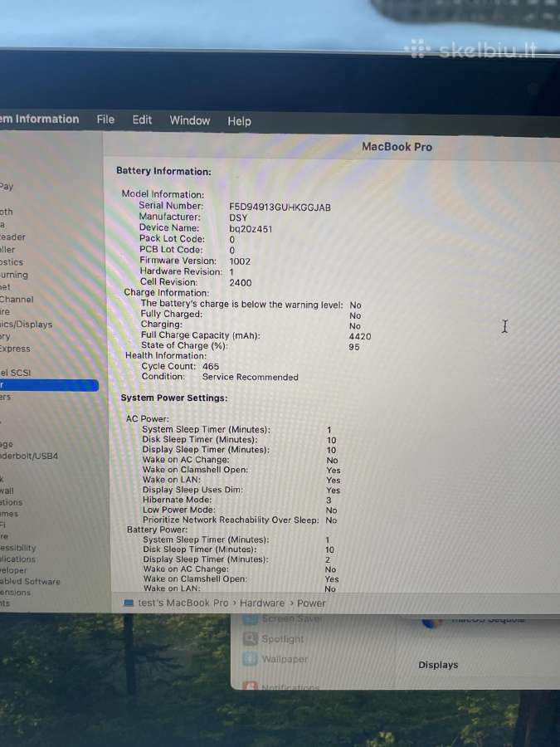Click the Hibernate Mode row label
This screenshot has width=560, height=747.
tap(178, 500)
